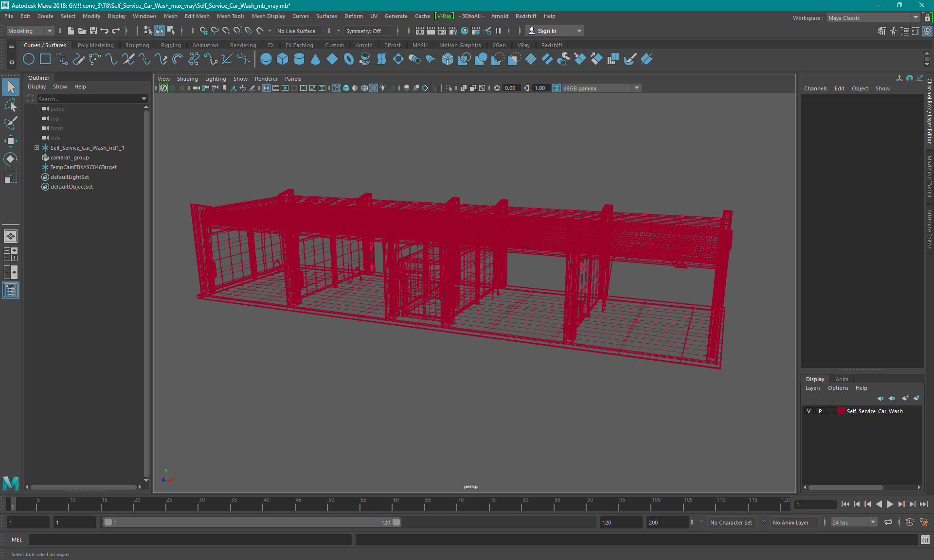
Task: Expand the Panels dropdown in viewport
Action: pos(293,79)
